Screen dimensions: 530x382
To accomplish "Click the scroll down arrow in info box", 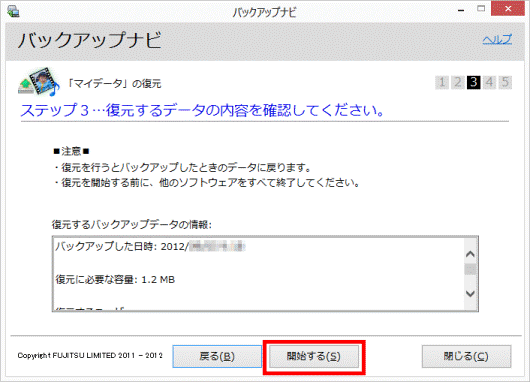I will (470, 293).
